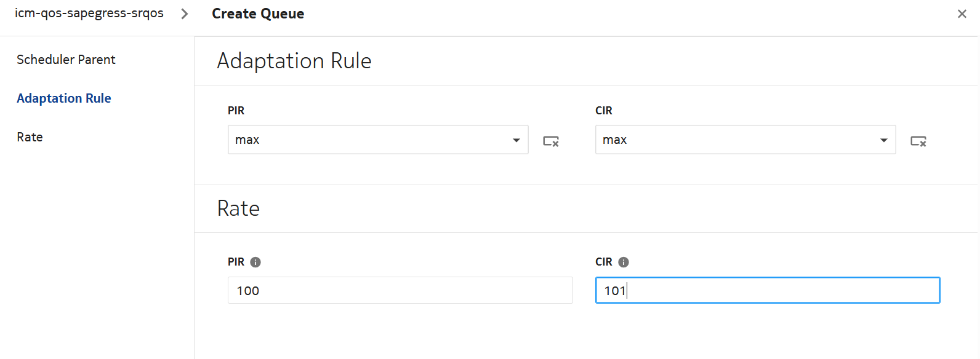The width and height of the screenshot is (980, 359).
Task: Click the CIR label above the second dropdown
Action: pos(603,111)
